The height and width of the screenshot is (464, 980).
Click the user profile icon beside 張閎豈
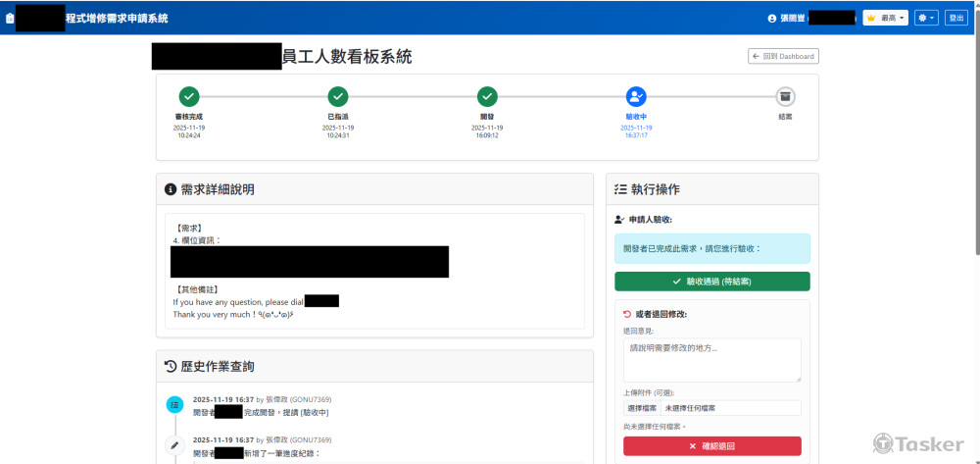pyautogui.click(x=772, y=18)
